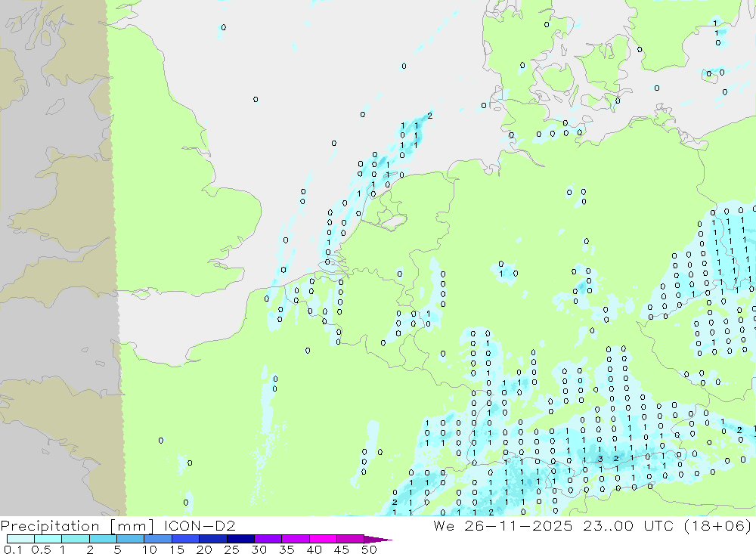Image resolution: width=756 pixels, height=554 pixels.
Task: Click the date '26-11-2025' in the footer
Action: tap(519, 525)
